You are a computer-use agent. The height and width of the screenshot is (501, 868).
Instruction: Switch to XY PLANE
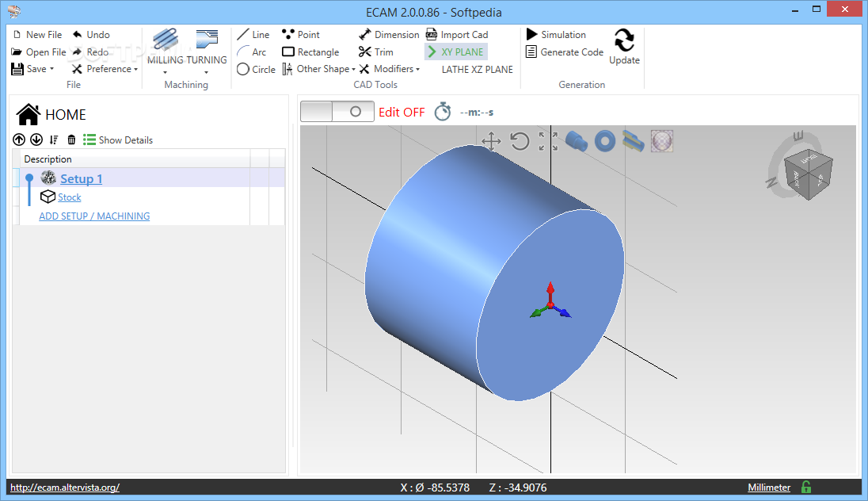click(455, 52)
